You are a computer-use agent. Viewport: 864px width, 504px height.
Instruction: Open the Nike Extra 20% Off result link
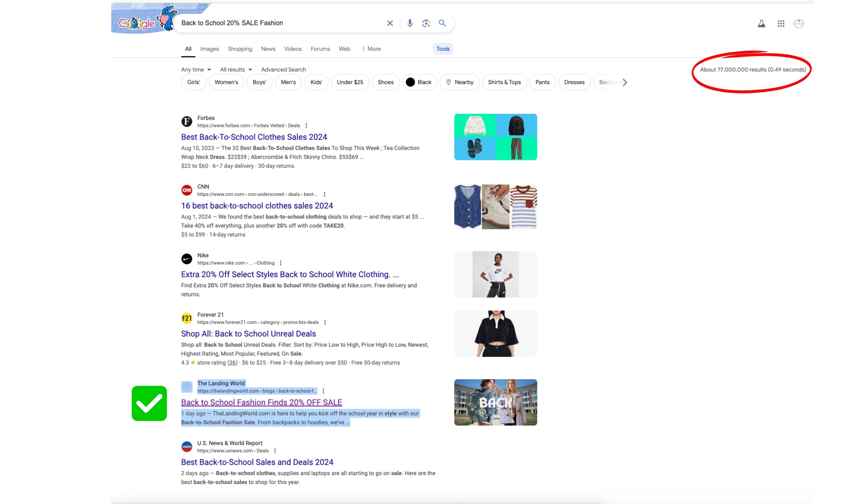pyautogui.click(x=290, y=274)
